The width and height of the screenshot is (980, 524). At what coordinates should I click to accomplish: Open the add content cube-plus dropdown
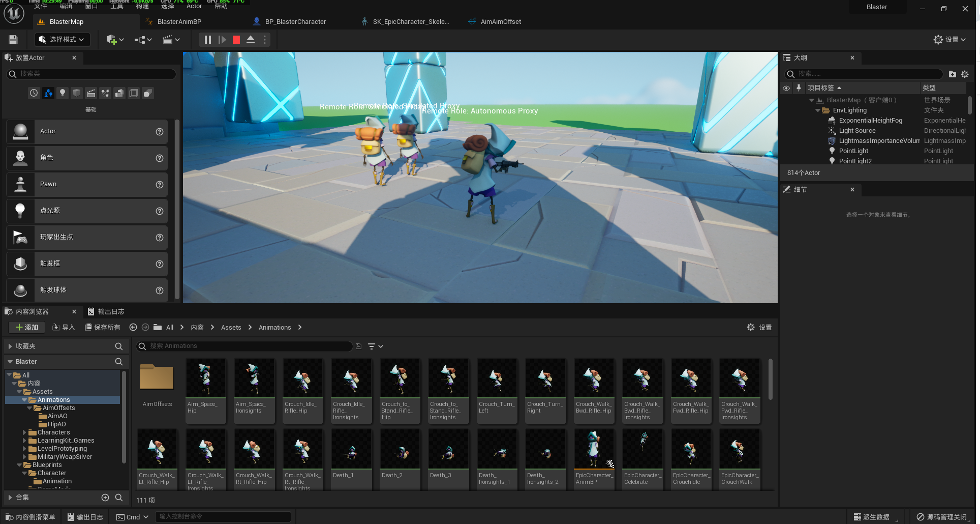[115, 40]
